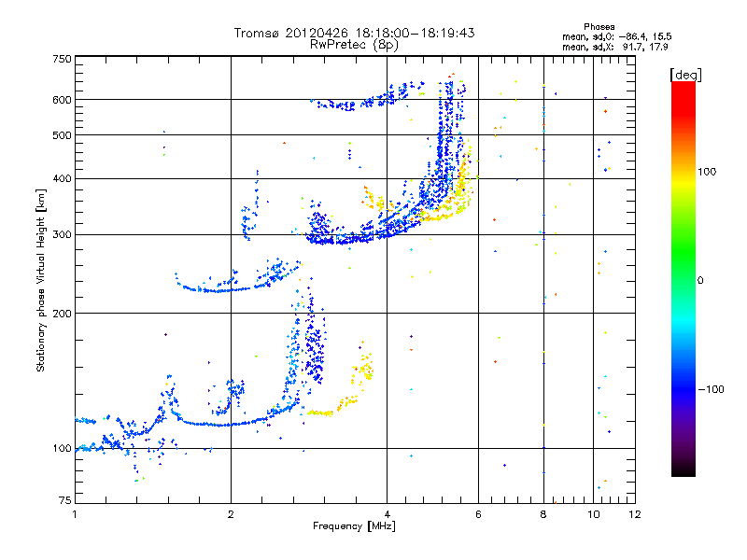
Task: Click the colorbar label '0'
Action: (x=700, y=280)
